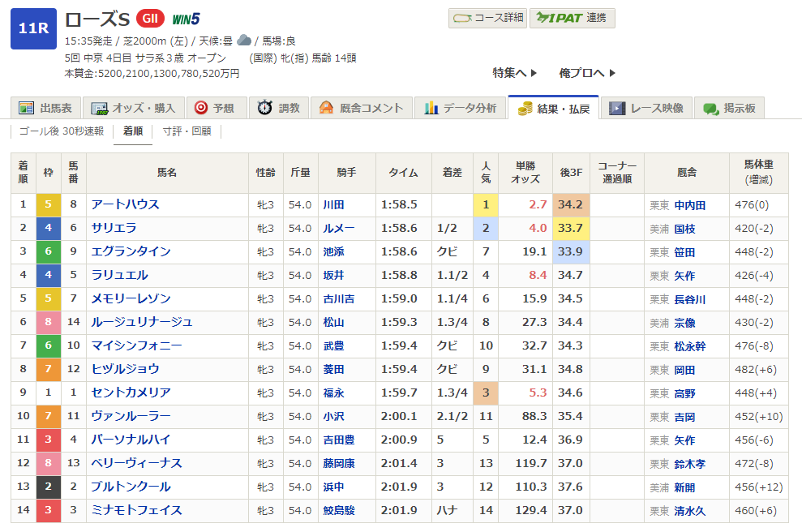This screenshot has width=802, height=532.
Task: Open horse サリエラ profile
Action: (114, 228)
